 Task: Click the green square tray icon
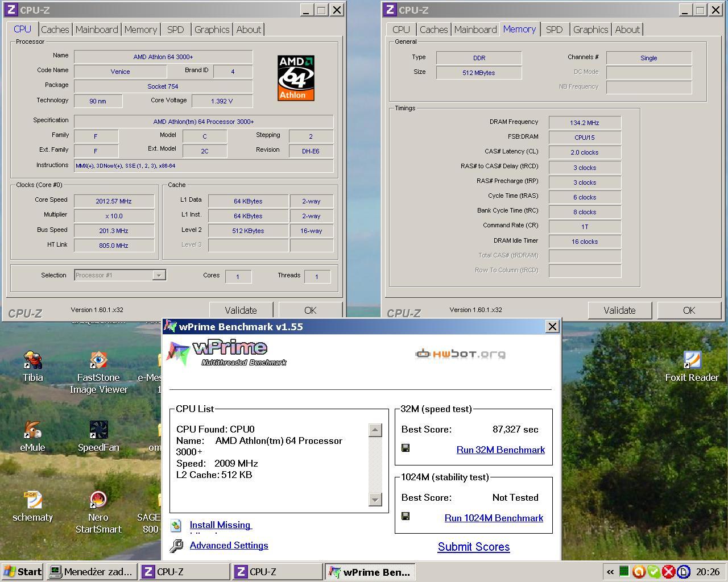[624, 572]
